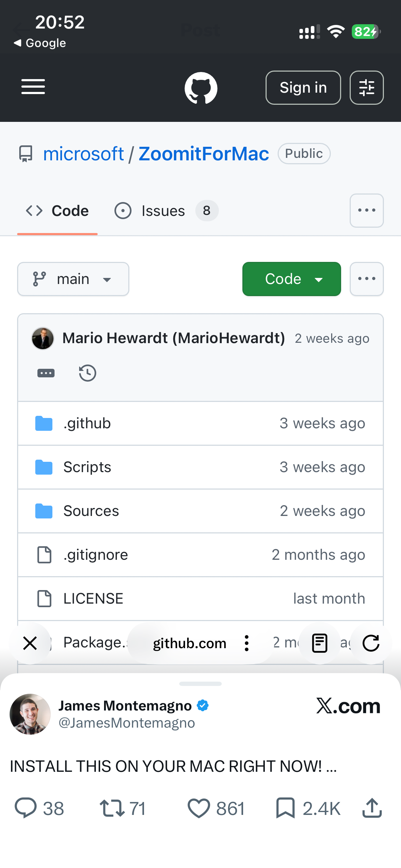Switch to the Issues tab
The height and width of the screenshot is (868, 401).
tap(166, 211)
